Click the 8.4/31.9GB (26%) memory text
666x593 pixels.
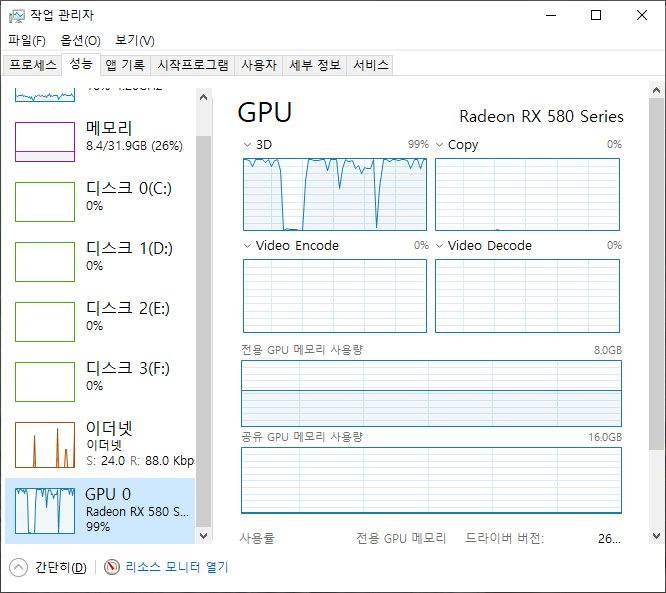(x=134, y=146)
